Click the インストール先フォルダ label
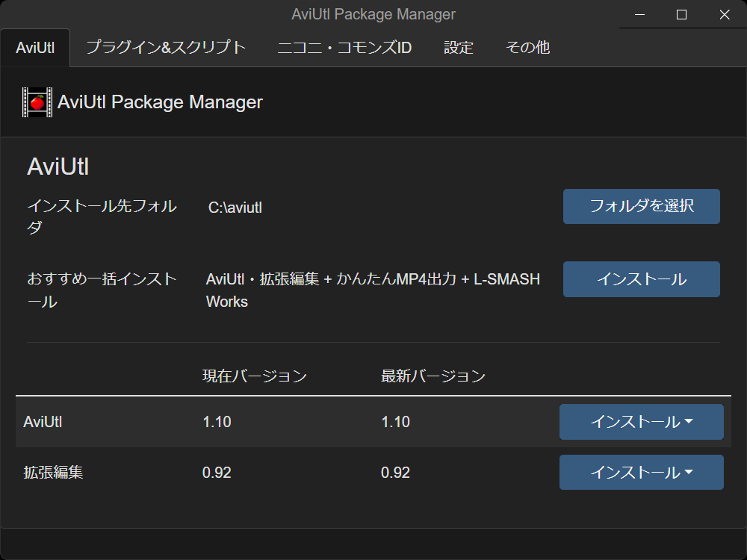The image size is (747, 560). pyautogui.click(x=102, y=217)
